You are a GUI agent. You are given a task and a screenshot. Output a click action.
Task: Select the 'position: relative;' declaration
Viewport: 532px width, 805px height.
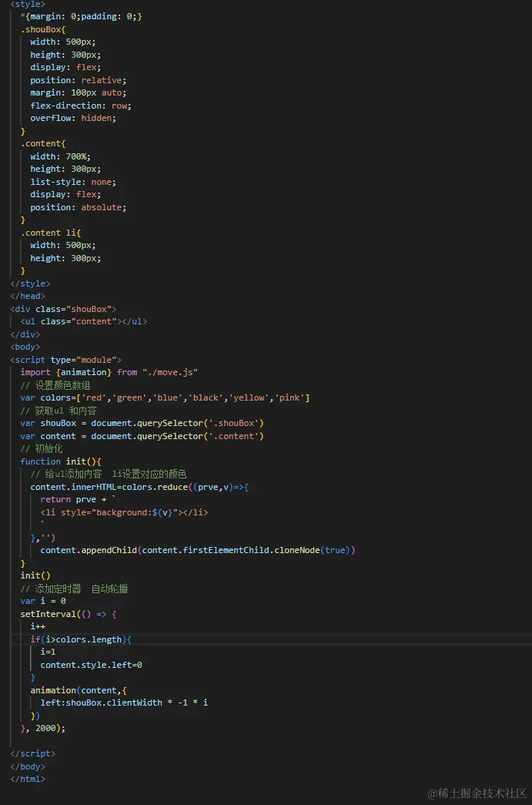(x=78, y=80)
